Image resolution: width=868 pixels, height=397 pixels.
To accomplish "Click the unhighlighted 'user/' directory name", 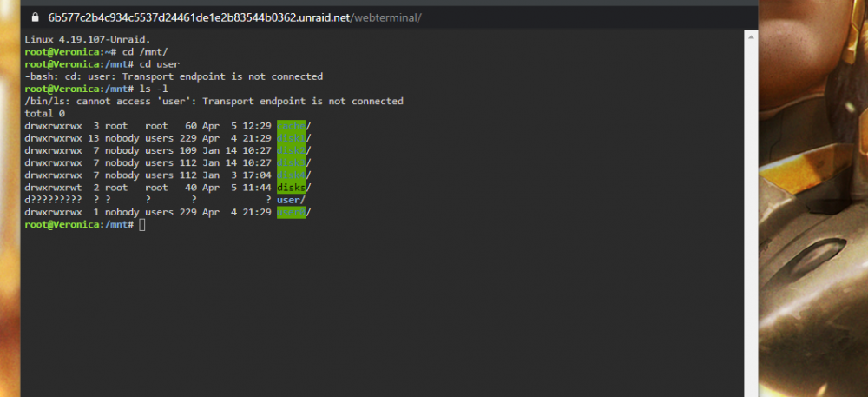I will click(x=291, y=199).
